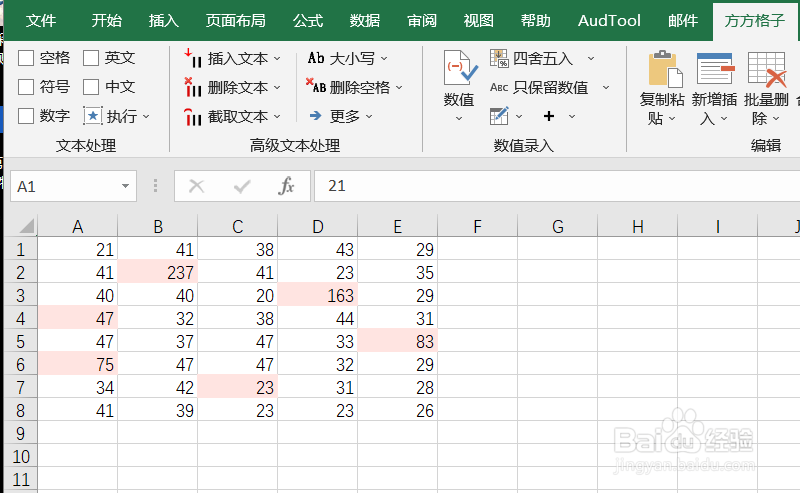
Task: Tick the 中文 checkbox
Action: click(x=91, y=87)
